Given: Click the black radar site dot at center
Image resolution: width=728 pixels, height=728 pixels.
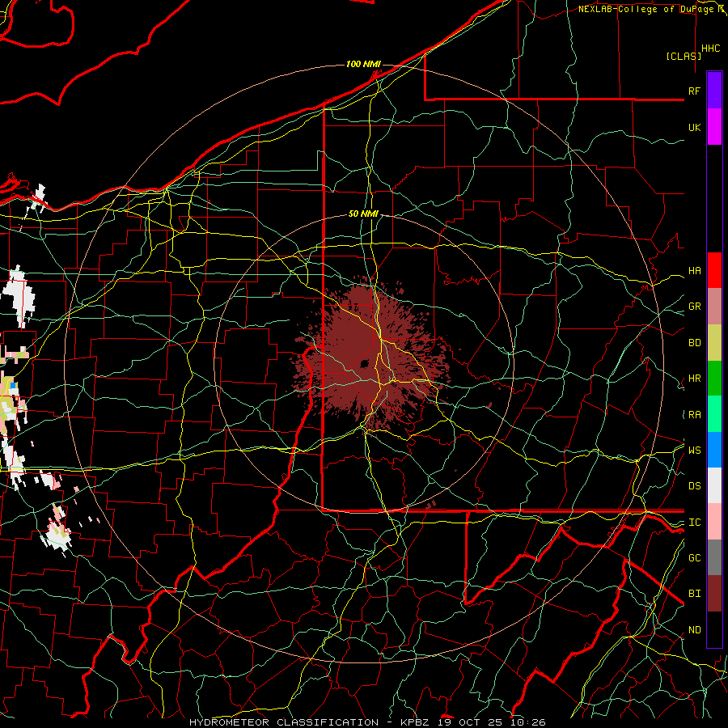Looking at the screenshot, I should click(x=365, y=363).
